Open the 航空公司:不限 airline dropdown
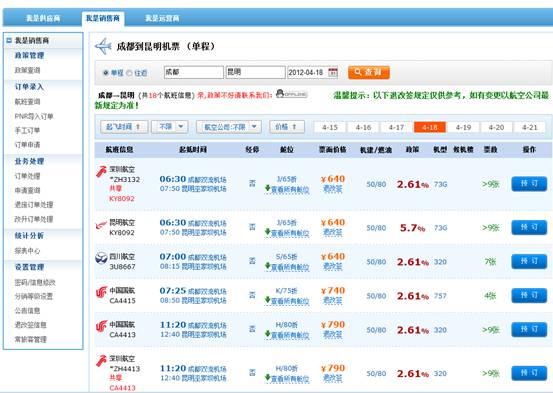The image size is (553, 393). click(x=229, y=127)
